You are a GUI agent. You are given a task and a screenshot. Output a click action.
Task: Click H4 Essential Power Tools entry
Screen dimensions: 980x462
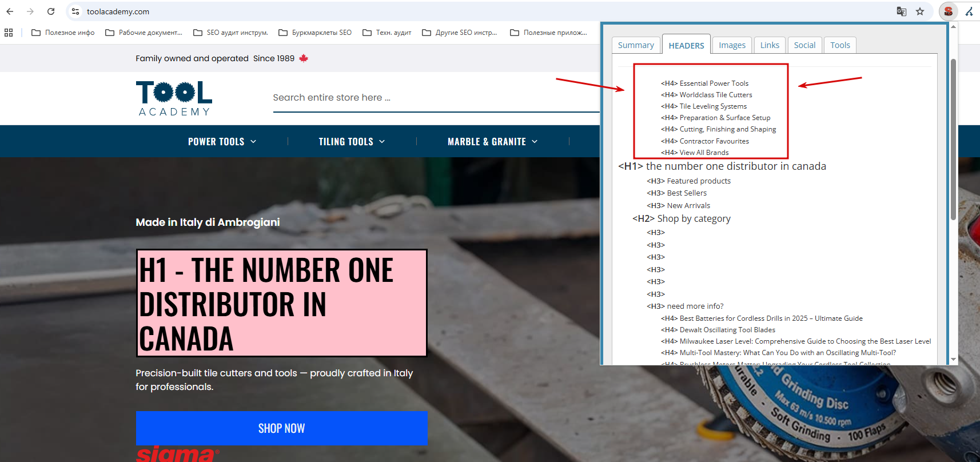click(x=704, y=83)
